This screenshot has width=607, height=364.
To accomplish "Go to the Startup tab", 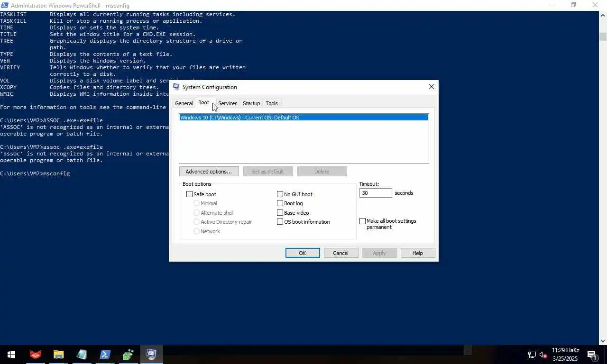I will (251, 103).
